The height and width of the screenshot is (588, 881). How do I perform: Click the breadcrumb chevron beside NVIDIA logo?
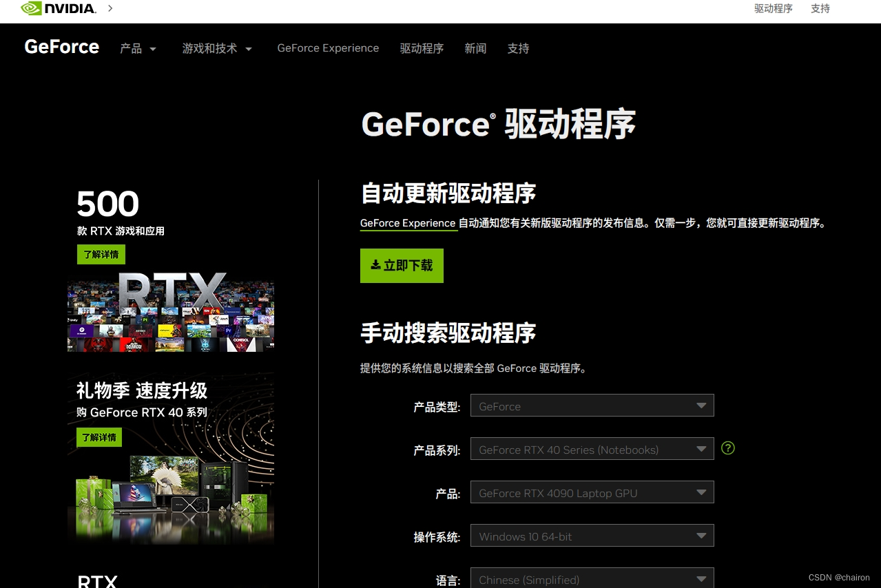[x=110, y=8]
